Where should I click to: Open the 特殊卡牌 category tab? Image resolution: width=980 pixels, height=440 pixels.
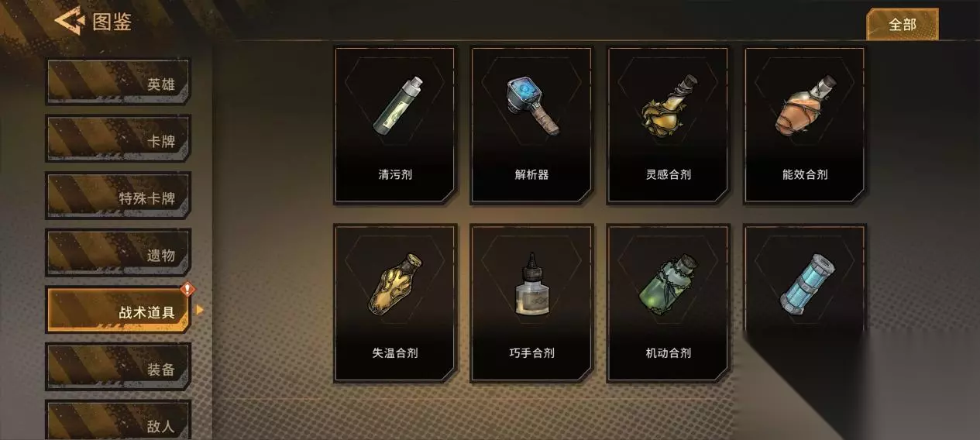[x=119, y=196]
